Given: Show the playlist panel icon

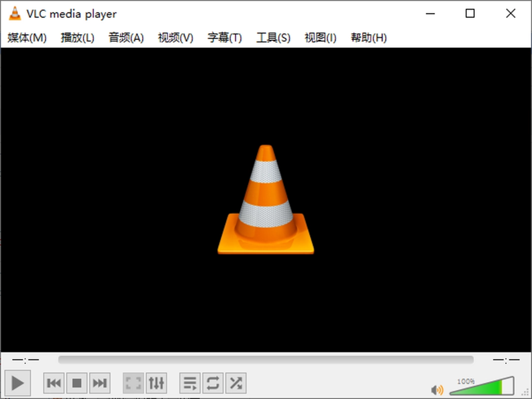Looking at the screenshot, I should (x=190, y=382).
